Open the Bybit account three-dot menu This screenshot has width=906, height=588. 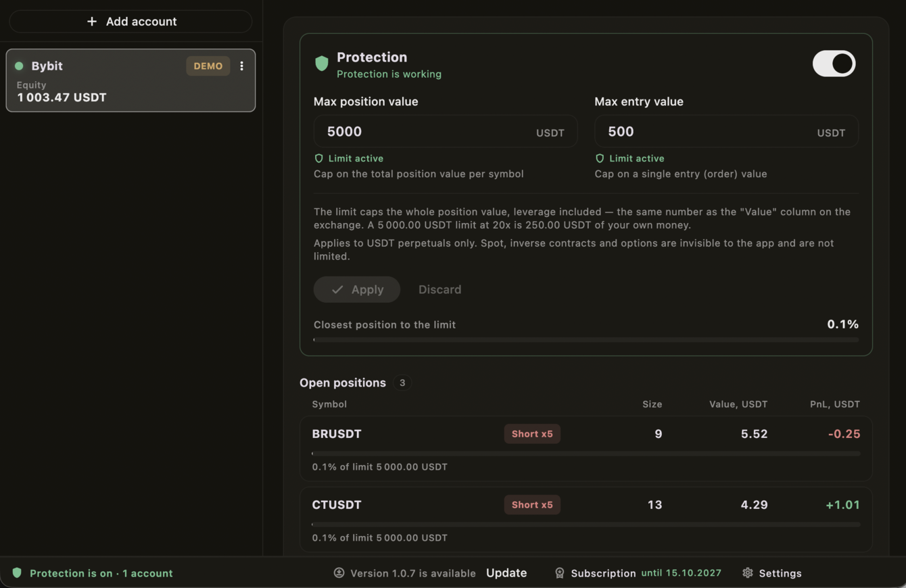241,66
